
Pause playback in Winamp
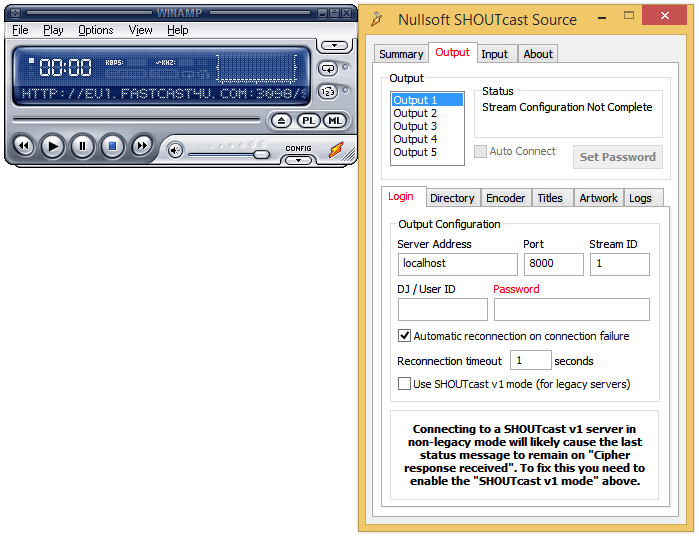point(82,146)
